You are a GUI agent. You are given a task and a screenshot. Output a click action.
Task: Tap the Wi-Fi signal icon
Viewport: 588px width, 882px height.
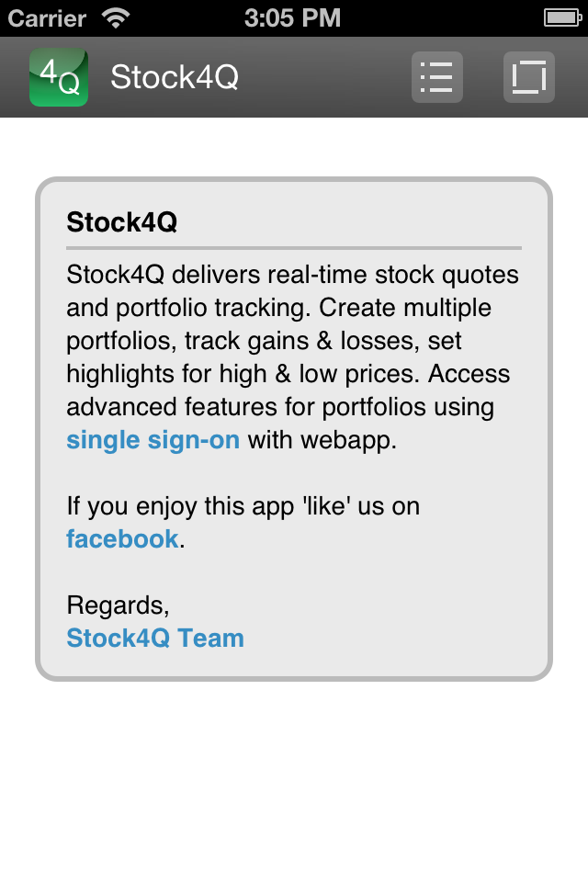click(x=116, y=18)
